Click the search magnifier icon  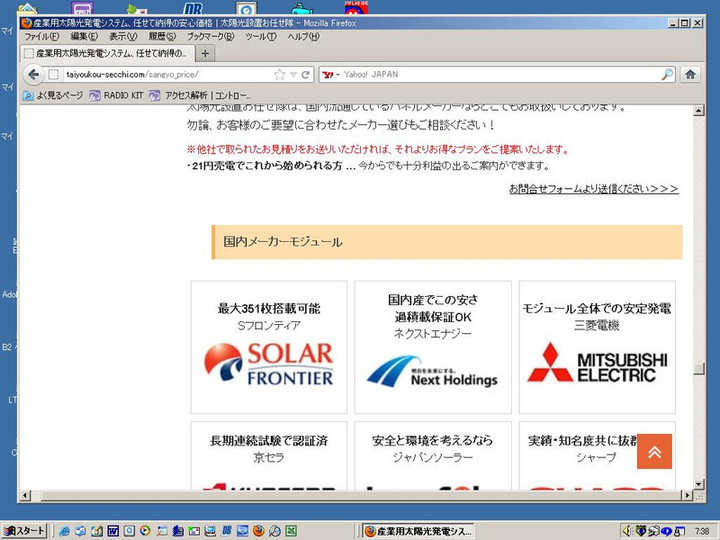tap(667, 74)
